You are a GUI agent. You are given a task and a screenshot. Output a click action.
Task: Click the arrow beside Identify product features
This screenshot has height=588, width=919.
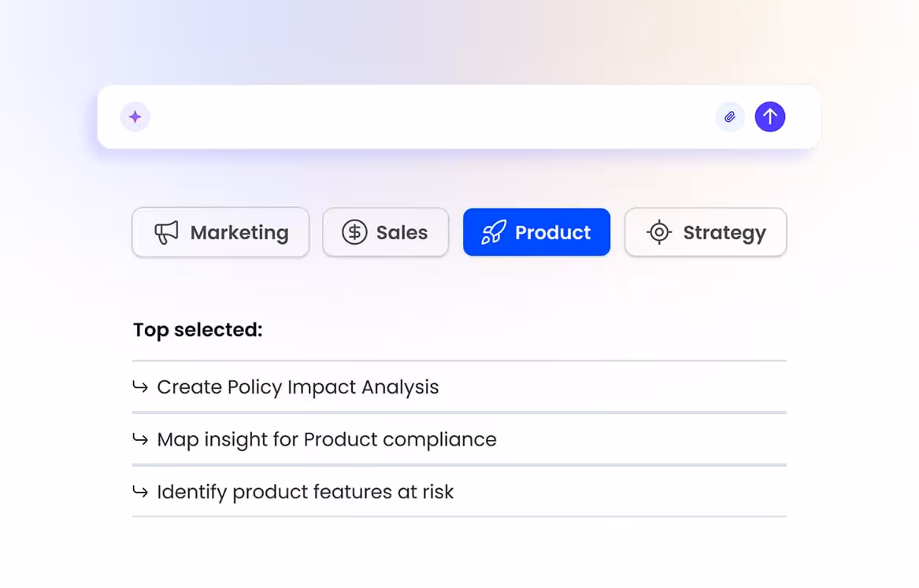pyautogui.click(x=140, y=492)
